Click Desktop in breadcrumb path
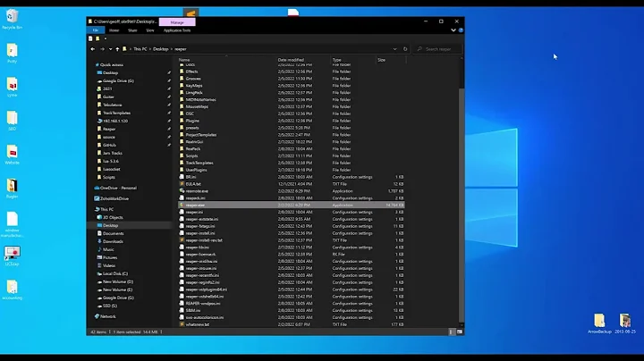 coord(161,49)
